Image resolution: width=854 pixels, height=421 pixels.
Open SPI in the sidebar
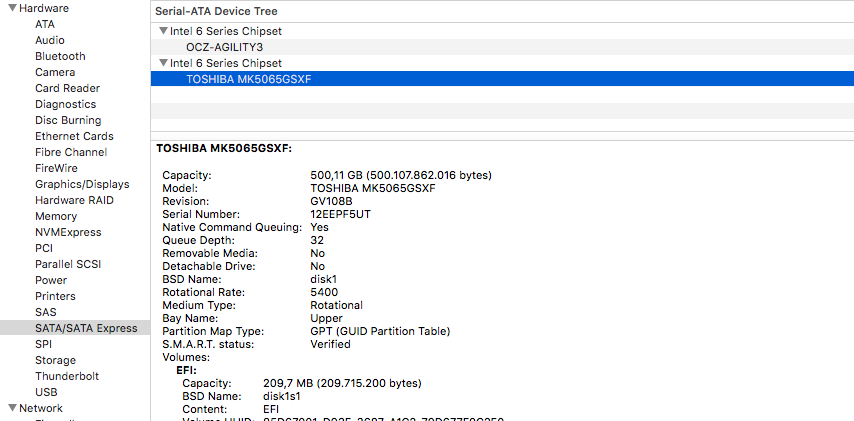tap(42, 344)
